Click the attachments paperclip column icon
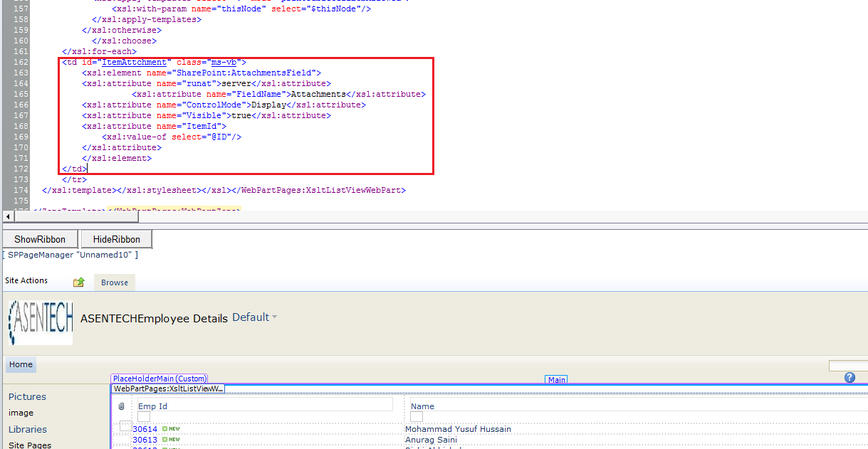Screen dimensions: 868x449 pos(122,406)
